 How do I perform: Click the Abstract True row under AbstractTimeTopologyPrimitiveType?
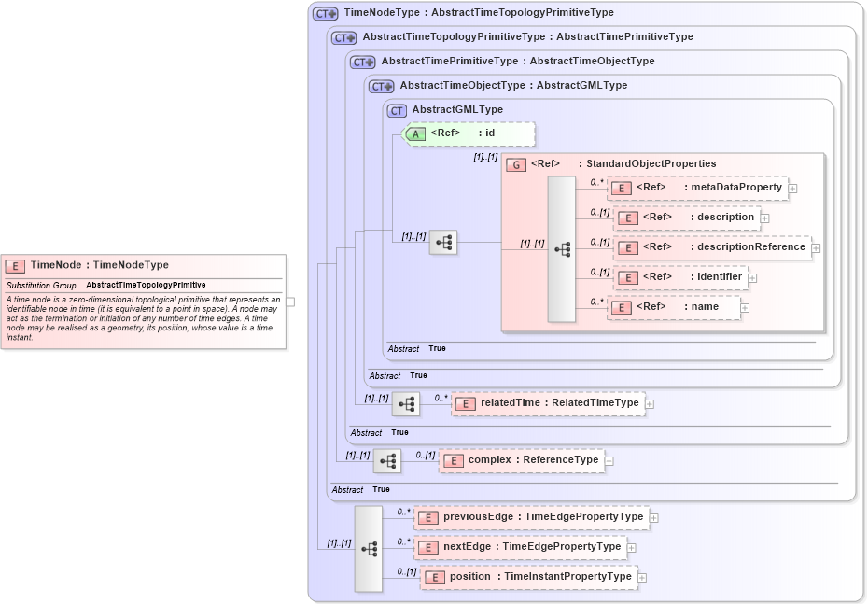(360, 490)
